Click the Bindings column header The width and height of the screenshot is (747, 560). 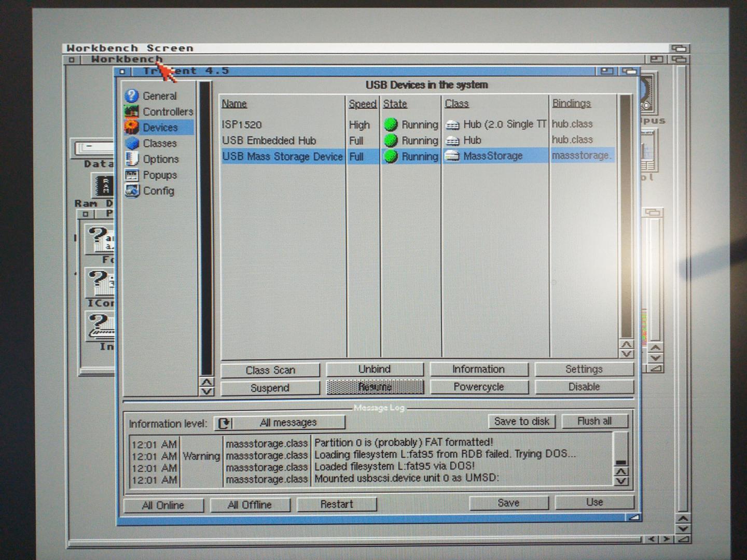[571, 103]
